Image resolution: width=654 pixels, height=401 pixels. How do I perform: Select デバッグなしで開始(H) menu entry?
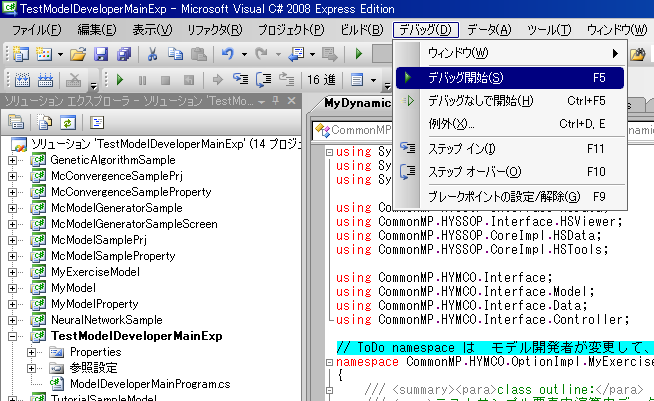coord(510,101)
